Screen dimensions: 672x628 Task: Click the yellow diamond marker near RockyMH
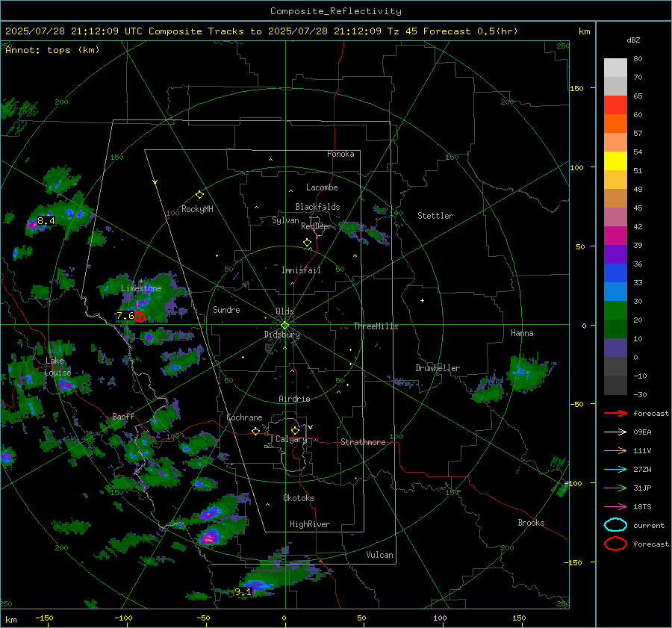(x=199, y=195)
